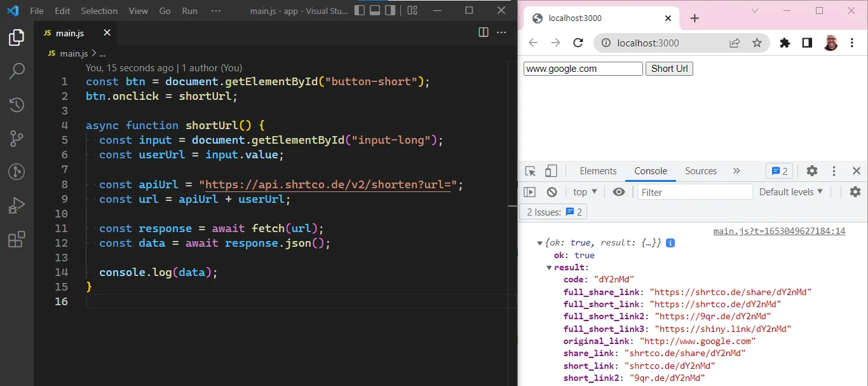This screenshot has width=868, height=386.
Task: Open the top JavaScript context dropdown
Action: click(585, 192)
